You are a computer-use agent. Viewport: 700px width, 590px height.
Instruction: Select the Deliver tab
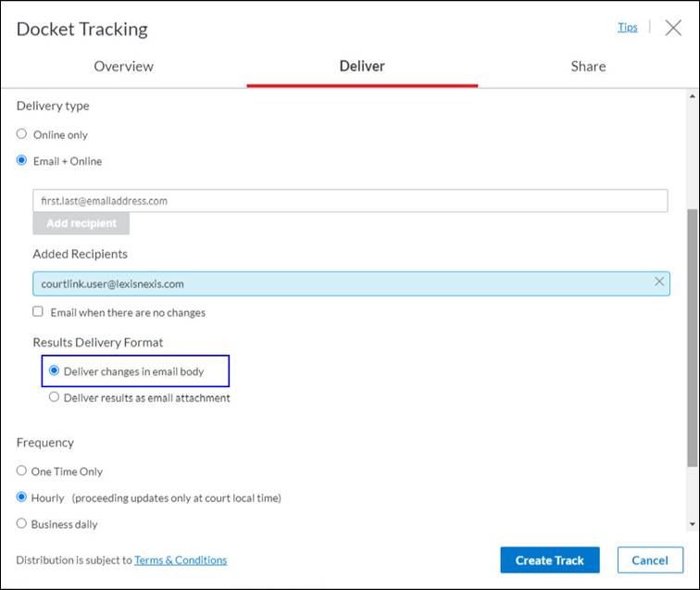point(362,67)
